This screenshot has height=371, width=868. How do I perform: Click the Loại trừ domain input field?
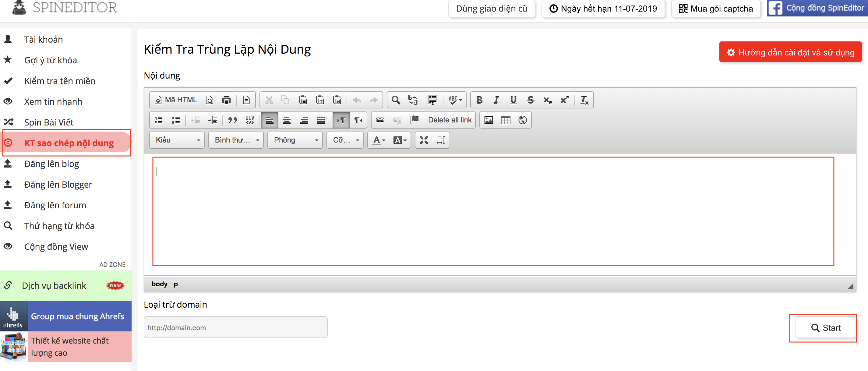click(x=235, y=327)
